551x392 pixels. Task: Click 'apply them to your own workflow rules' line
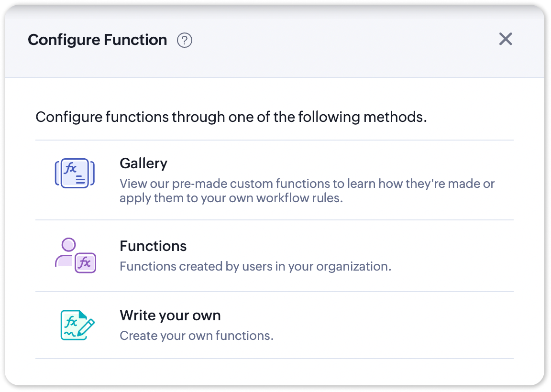tap(231, 198)
